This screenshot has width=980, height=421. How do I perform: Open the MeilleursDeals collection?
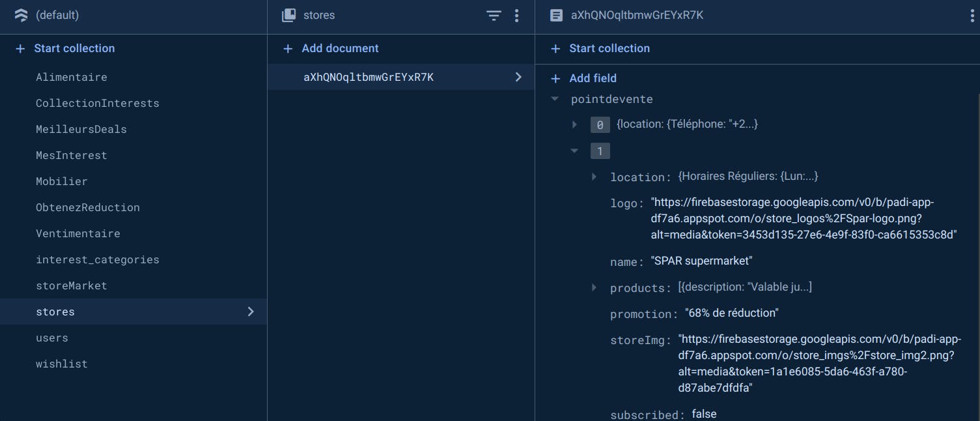pos(81,129)
